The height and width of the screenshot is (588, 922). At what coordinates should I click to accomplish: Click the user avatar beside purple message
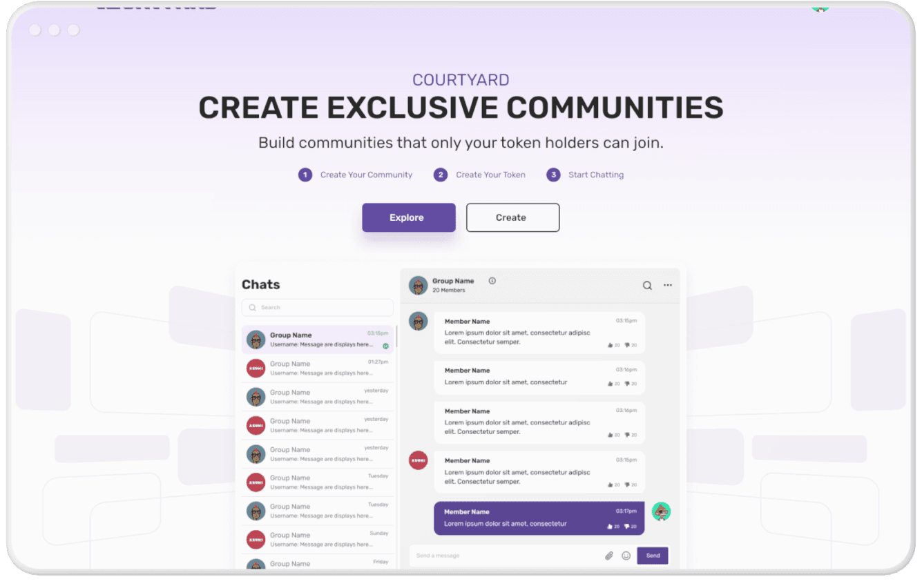(x=661, y=511)
